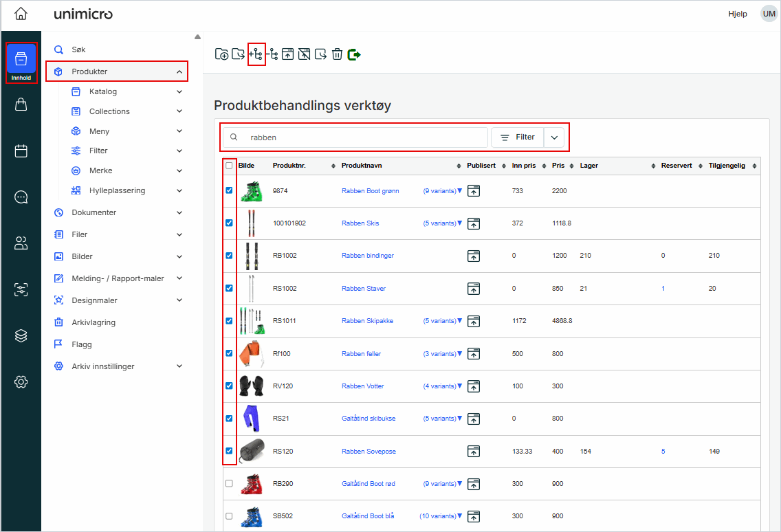This screenshot has width=781, height=532.
Task: Expand the Meny submenu
Action: click(x=179, y=131)
